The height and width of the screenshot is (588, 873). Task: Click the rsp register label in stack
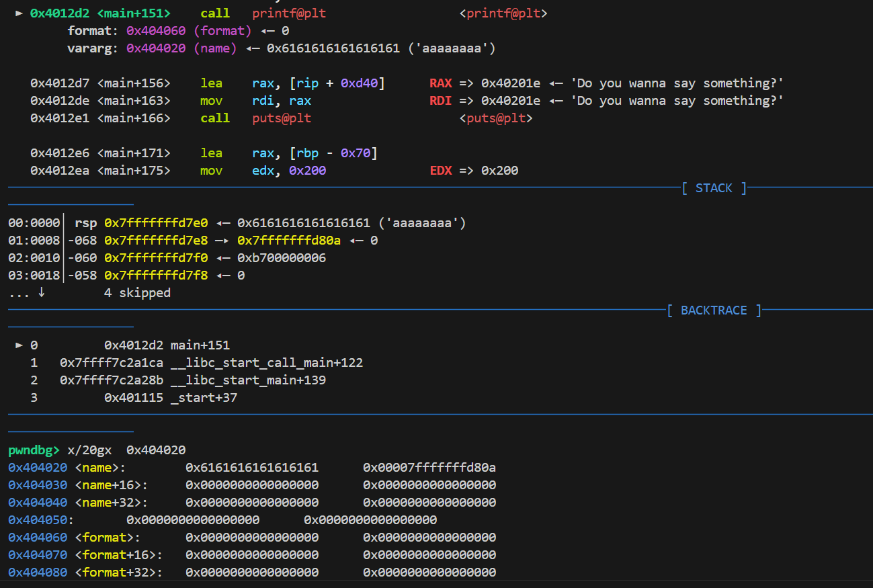85,223
